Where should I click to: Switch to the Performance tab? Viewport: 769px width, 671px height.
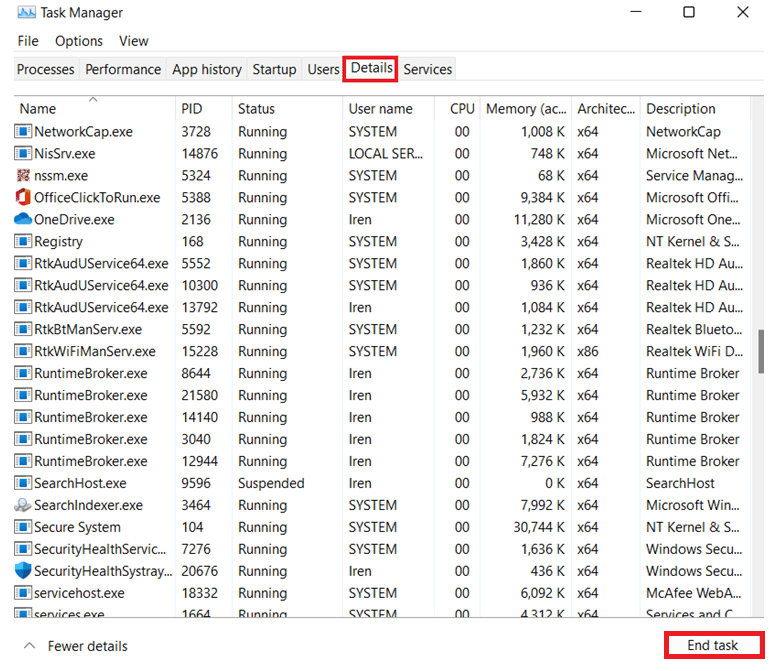123,69
